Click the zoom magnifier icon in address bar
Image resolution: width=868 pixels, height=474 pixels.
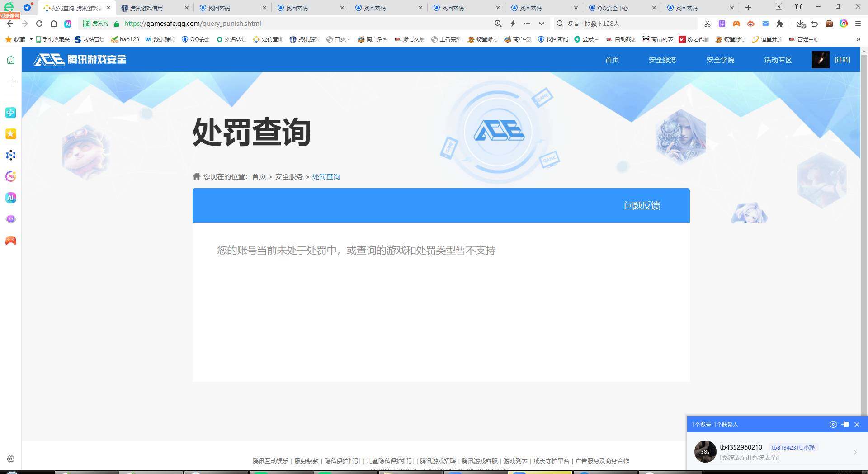click(498, 24)
